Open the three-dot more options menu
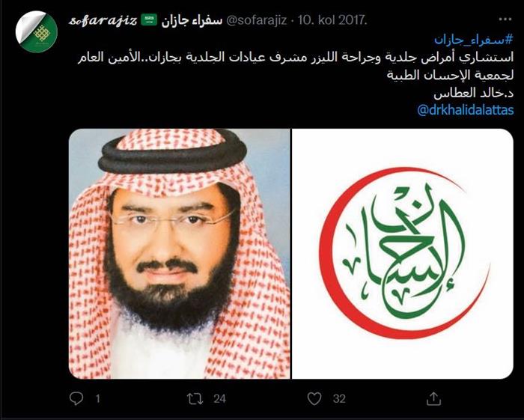 505,19
